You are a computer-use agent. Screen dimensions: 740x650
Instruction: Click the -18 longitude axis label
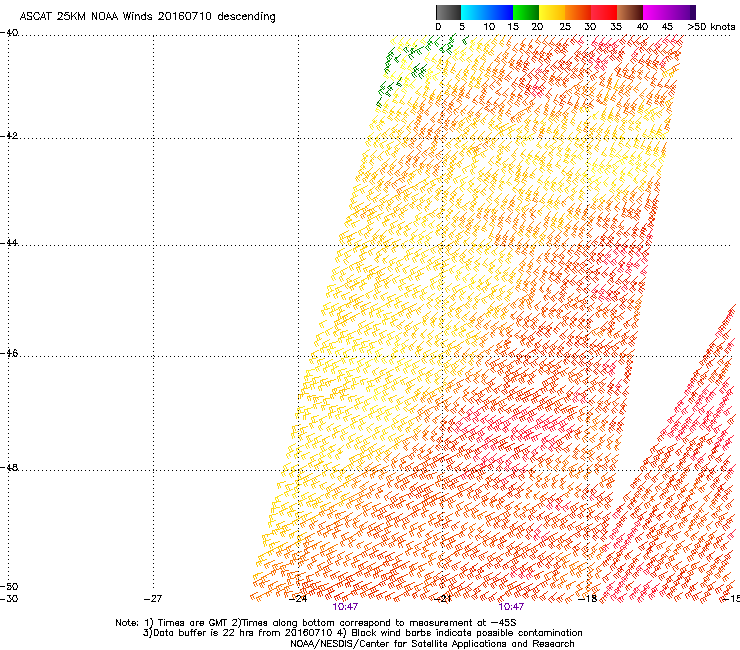(588, 599)
